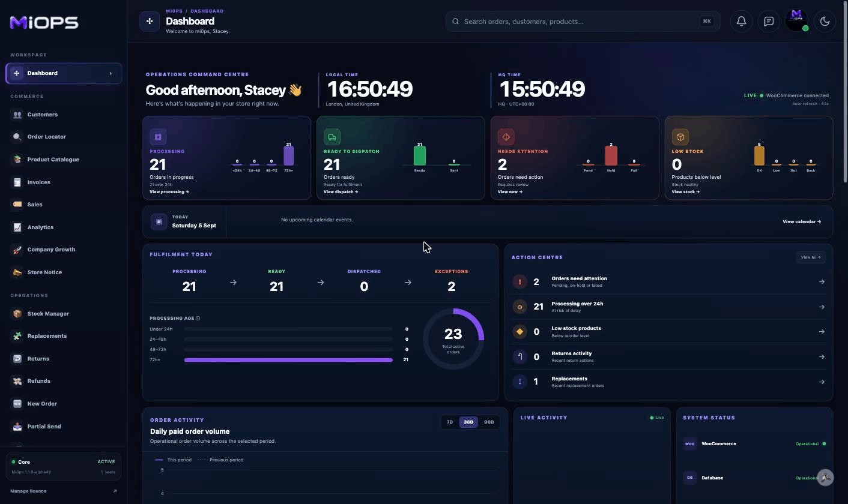Click This period chart legend
The width and height of the screenshot is (848, 504).
174,460
